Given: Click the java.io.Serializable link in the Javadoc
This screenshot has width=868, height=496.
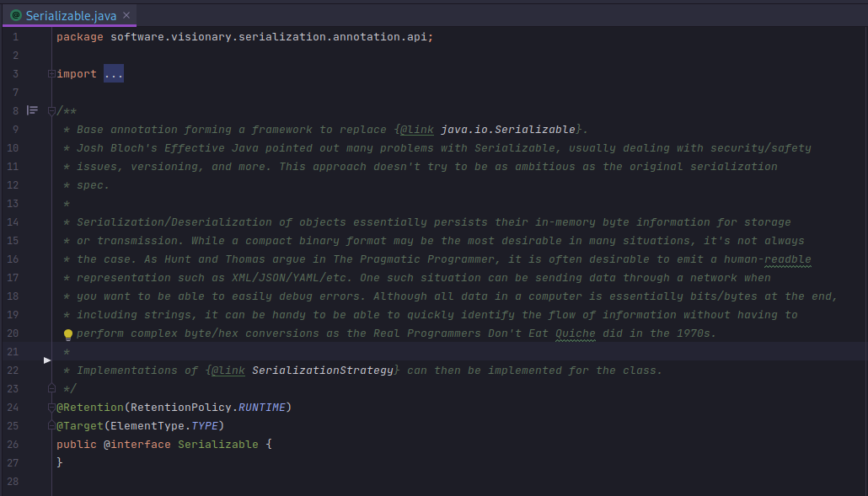Looking at the screenshot, I should point(508,130).
